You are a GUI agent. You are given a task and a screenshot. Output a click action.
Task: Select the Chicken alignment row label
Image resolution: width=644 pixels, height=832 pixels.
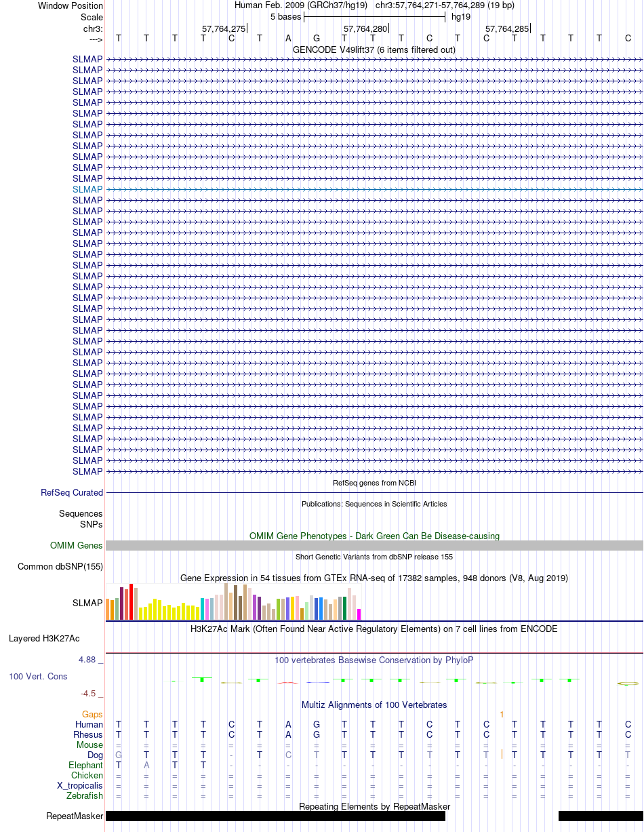[x=87, y=775]
